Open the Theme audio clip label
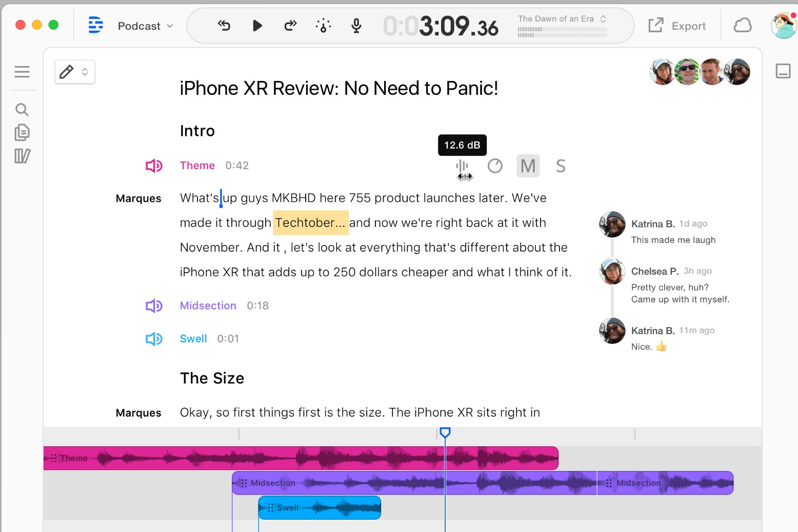This screenshot has width=798, height=532. tap(197, 166)
